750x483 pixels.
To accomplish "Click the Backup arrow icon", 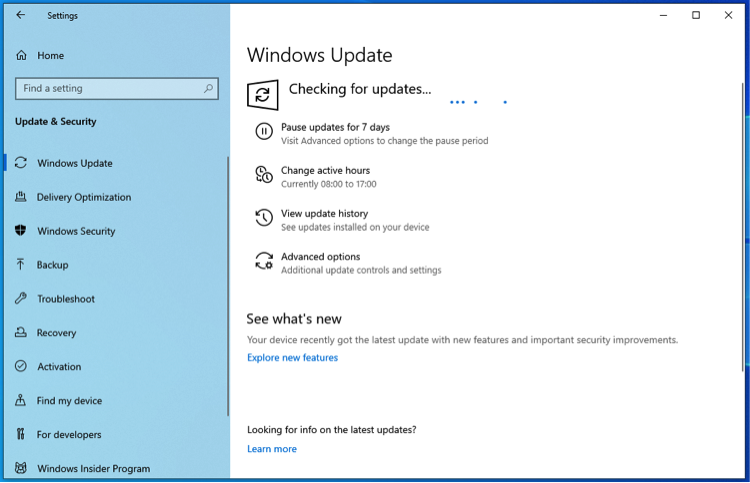I will [21, 265].
